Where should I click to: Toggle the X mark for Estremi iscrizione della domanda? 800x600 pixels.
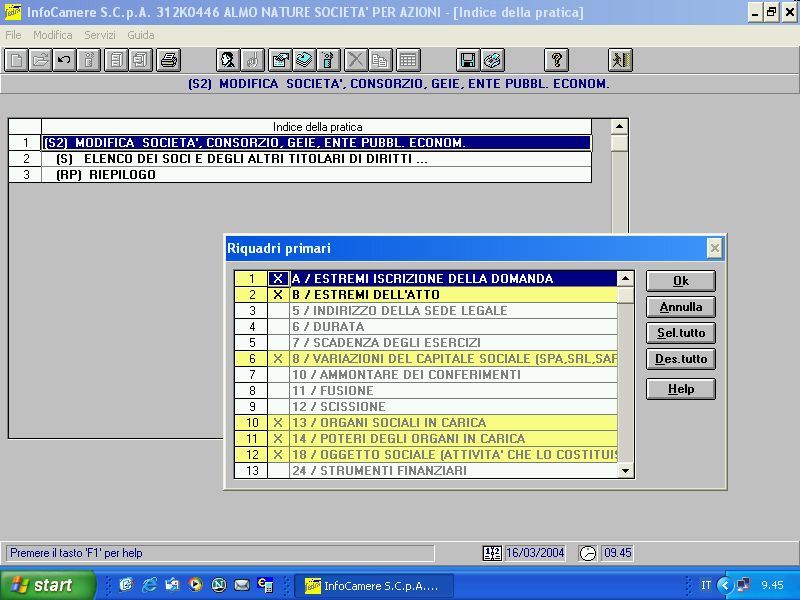(278, 279)
